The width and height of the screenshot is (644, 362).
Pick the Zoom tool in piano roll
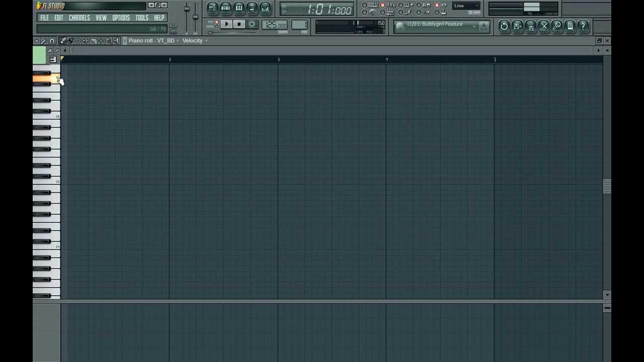(x=109, y=41)
